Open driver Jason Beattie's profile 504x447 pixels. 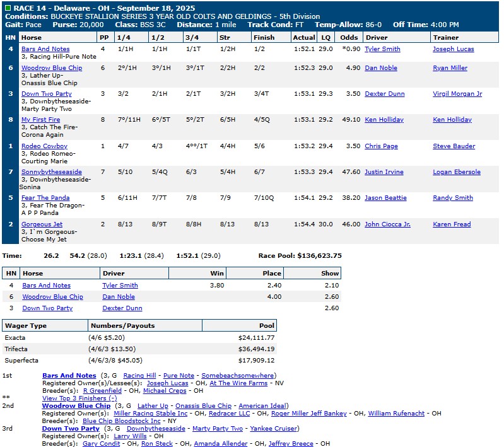coord(385,198)
